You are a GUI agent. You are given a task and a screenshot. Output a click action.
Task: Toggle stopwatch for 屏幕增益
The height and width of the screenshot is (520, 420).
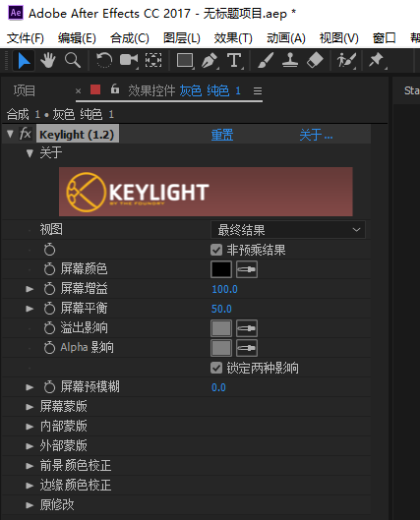[49, 289]
